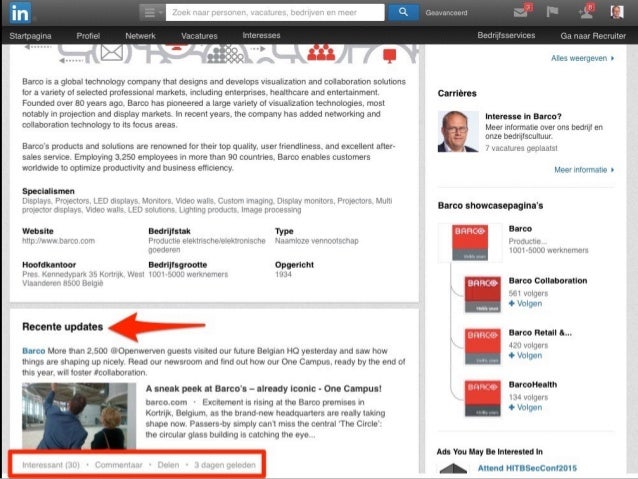This screenshot has width=638, height=479.
Task: Follow Barco Collaboration via Volgen
Action: [x=525, y=304]
